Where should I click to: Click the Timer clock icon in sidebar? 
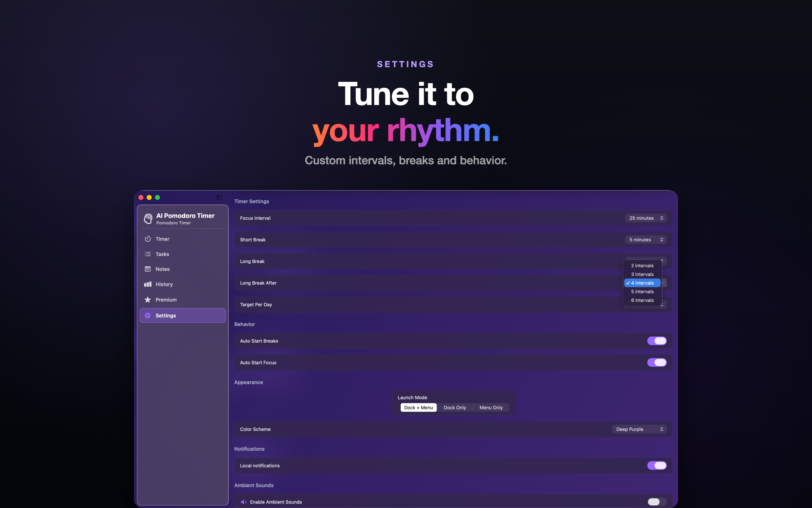148,239
